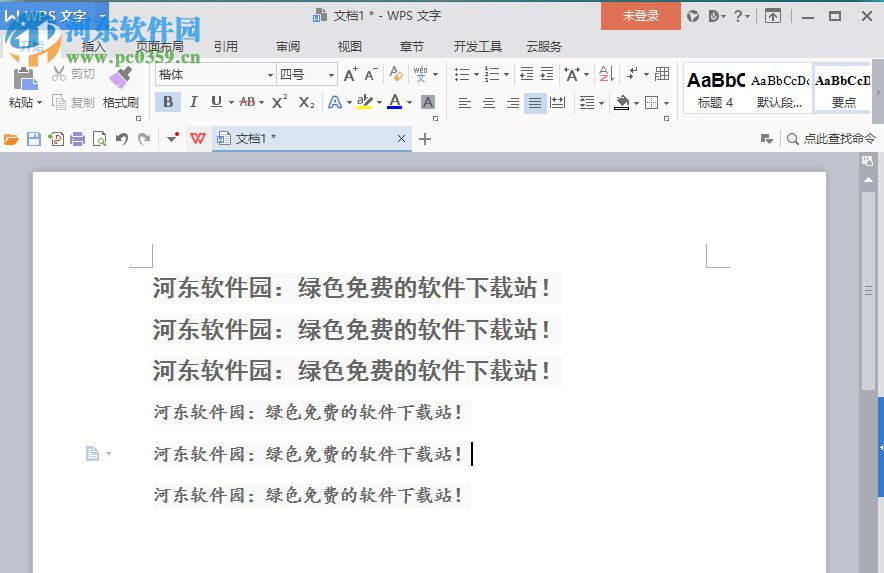The height and width of the screenshot is (573, 884).
Task: Open bullet list style dropdown arrow
Action: coord(476,74)
